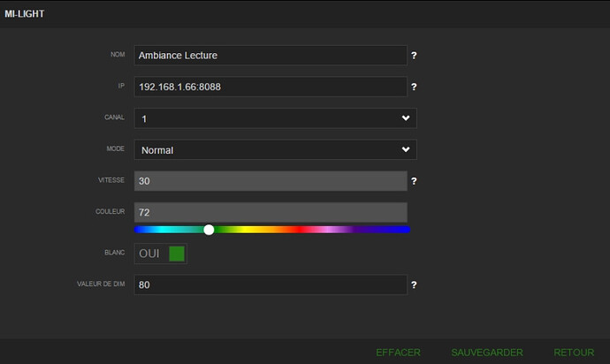
Task: Go back using RETOUR
Action: pyautogui.click(x=574, y=352)
